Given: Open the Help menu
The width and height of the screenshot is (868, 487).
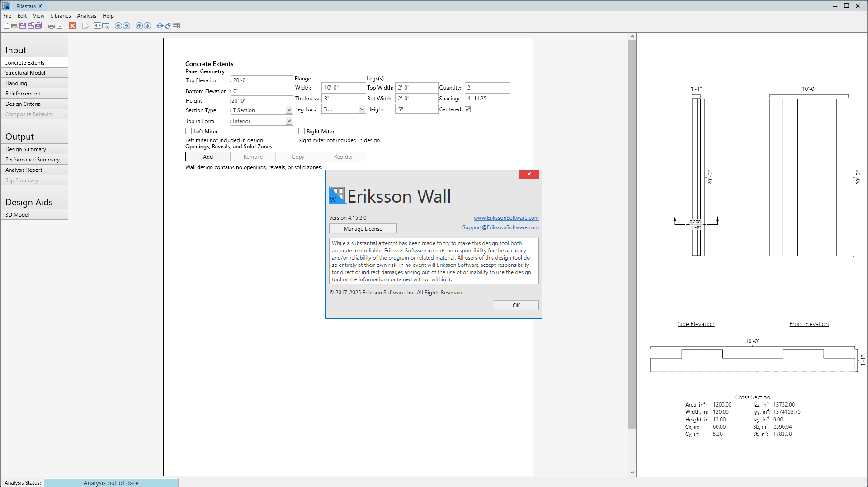Looking at the screenshot, I should coord(108,16).
